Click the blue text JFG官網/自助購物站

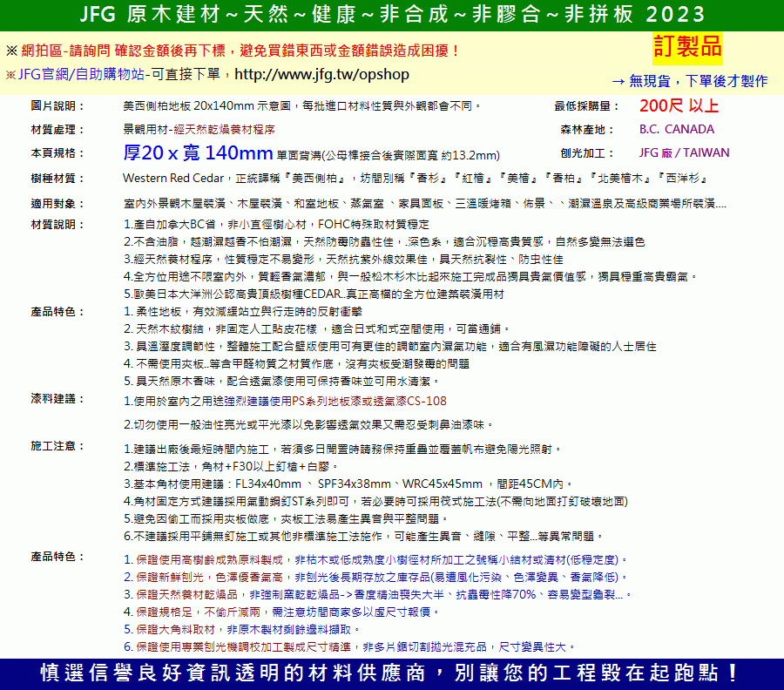[81, 75]
